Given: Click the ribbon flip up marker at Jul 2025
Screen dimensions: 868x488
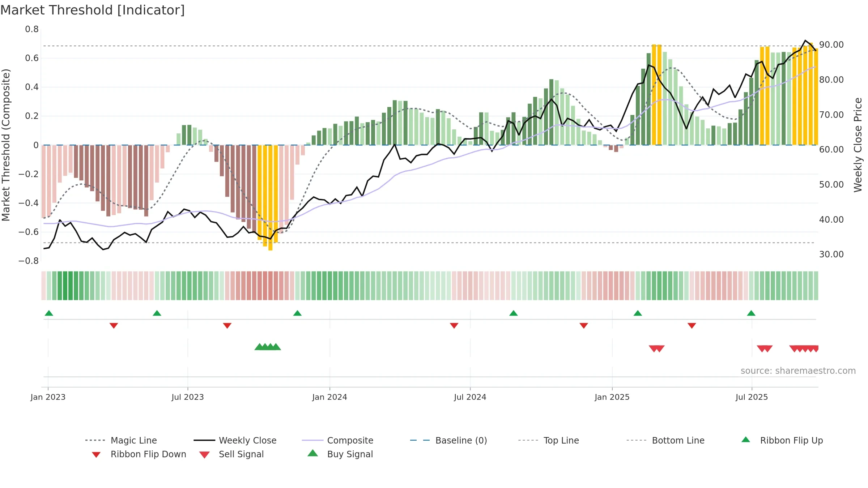Looking at the screenshot, I should (751, 313).
